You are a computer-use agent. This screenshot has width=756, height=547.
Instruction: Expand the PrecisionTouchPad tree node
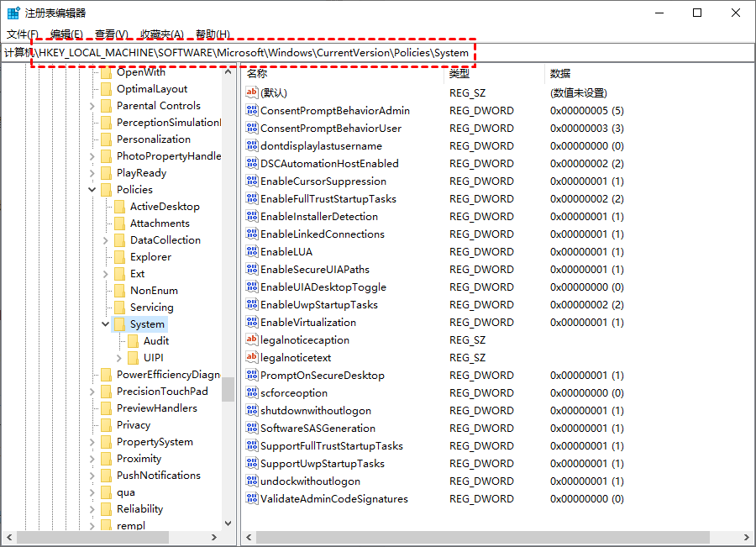[92, 392]
